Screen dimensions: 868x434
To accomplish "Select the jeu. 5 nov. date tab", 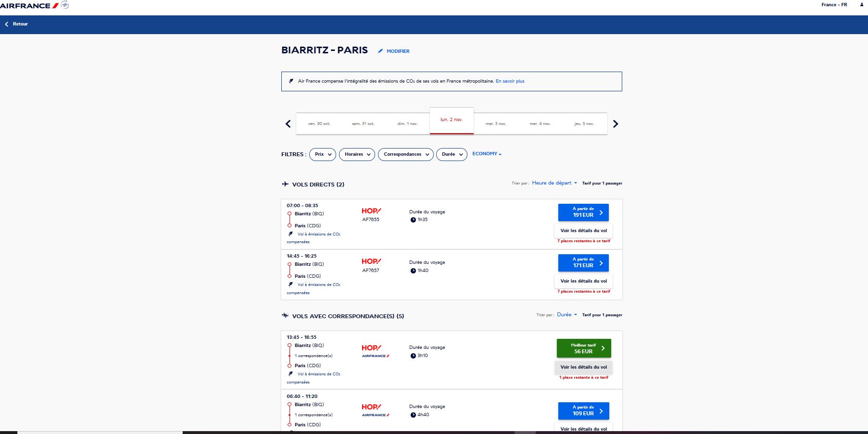I will click(x=584, y=124).
